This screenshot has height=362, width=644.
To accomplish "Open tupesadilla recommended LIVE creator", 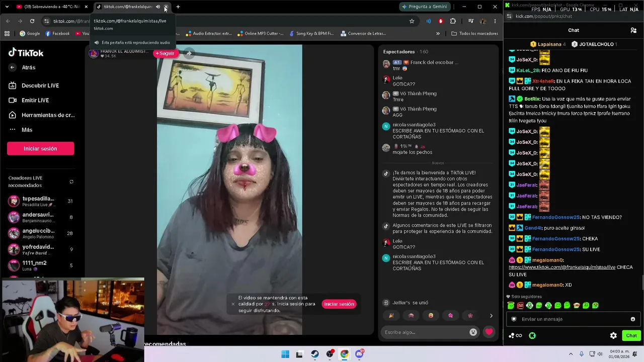I will tap(40, 201).
